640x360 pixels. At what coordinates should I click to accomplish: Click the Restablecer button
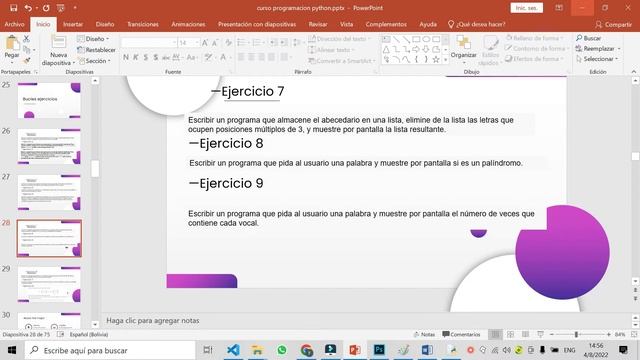96,50
